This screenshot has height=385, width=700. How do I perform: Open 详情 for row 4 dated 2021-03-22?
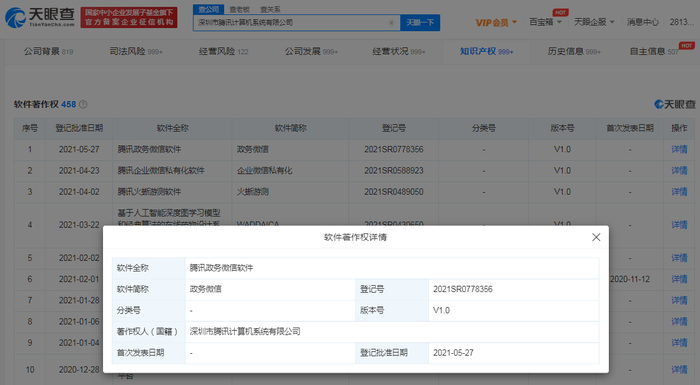pos(679,225)
